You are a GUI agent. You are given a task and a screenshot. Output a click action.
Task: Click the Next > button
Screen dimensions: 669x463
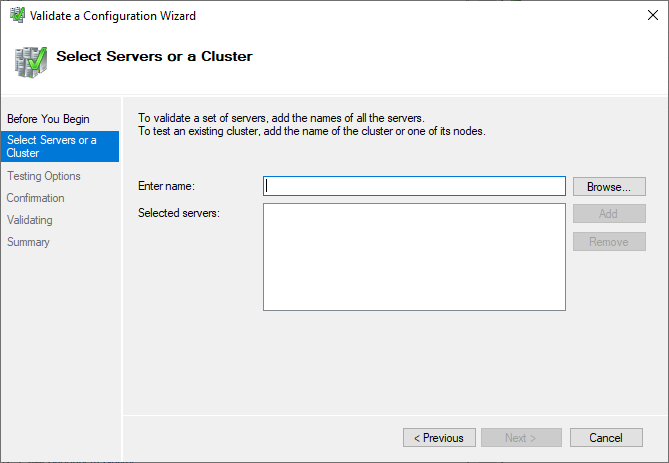520,438
